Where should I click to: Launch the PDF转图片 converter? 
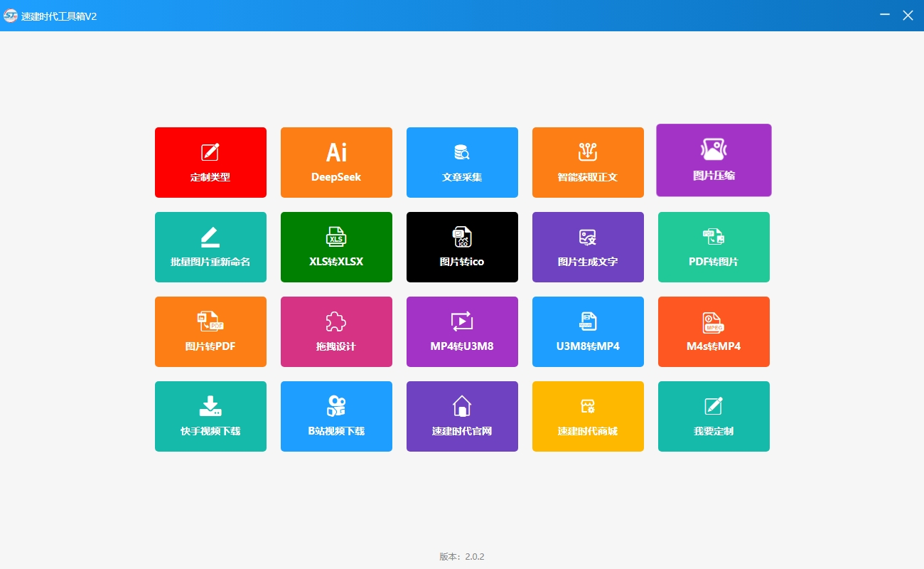[714, 247]
